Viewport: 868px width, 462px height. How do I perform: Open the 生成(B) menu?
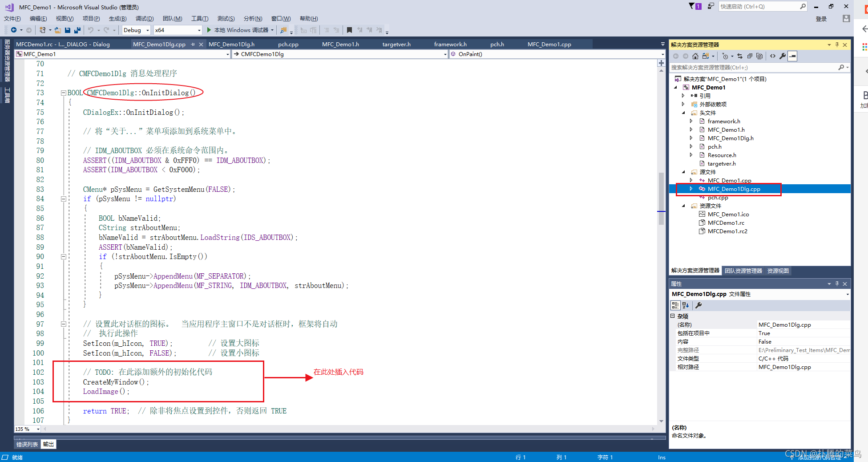[x=117, y=18]
